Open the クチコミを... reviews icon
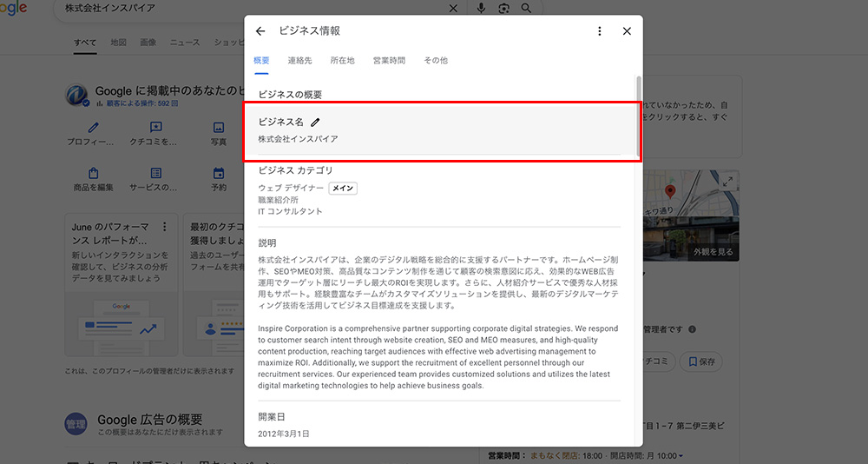The image size is (868, 464). [156, 128]
